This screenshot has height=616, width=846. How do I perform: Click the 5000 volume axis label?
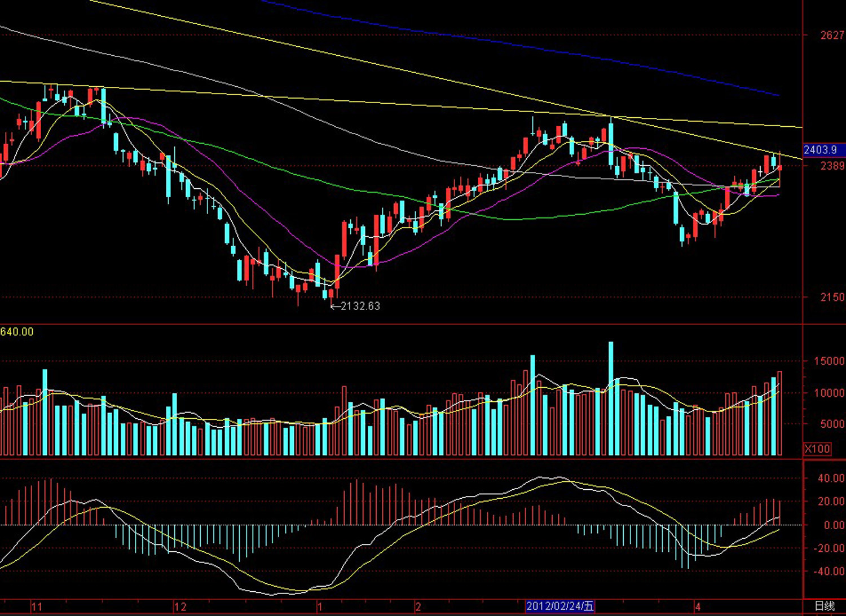pyautogui.click(x=831, y=424)
